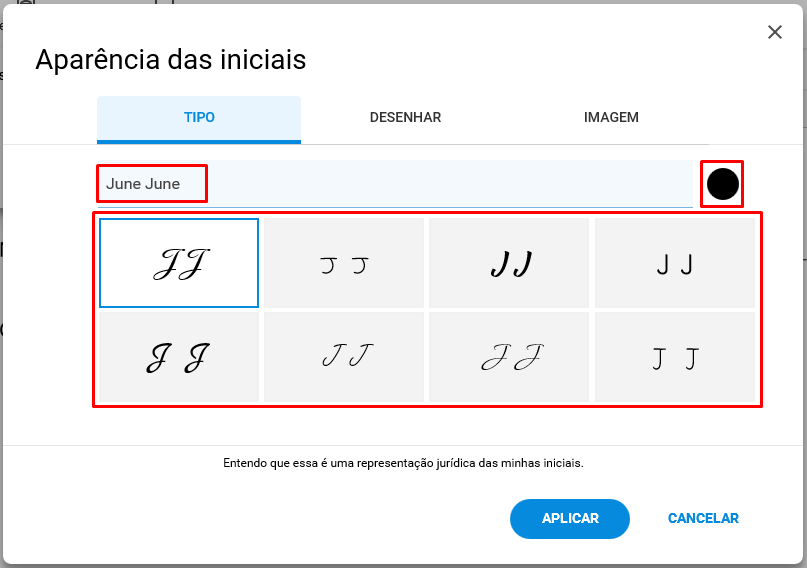Click the blue underline beneath the TIPO tab

pyautogui.click(x=199, y=142)
